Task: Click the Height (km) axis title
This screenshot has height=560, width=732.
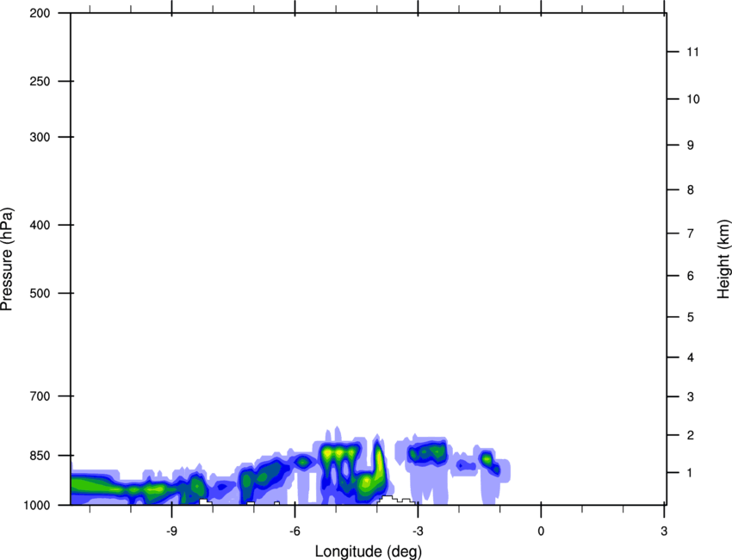Action: (x=723, y=259)
